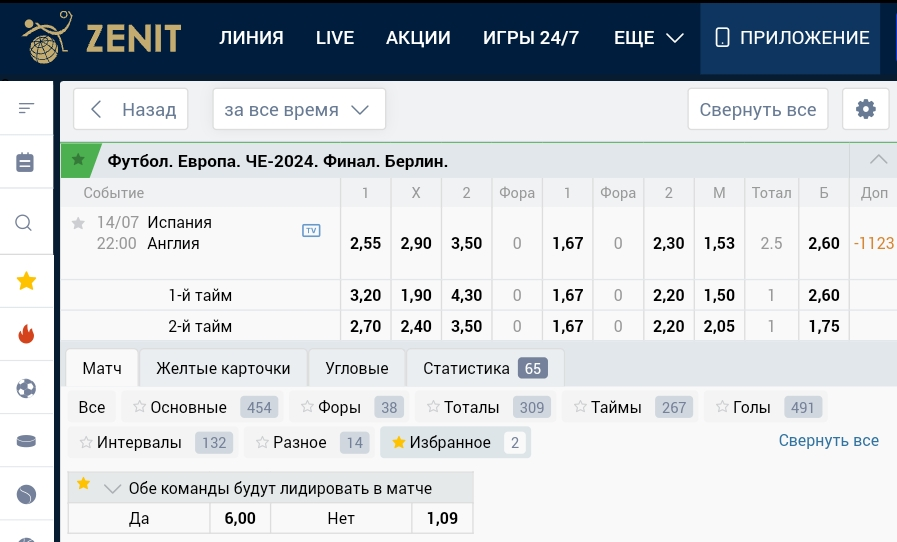Open favorites via yellow star sidebar icon
Screen dimensions: 897x542
(x=26, y=281)
